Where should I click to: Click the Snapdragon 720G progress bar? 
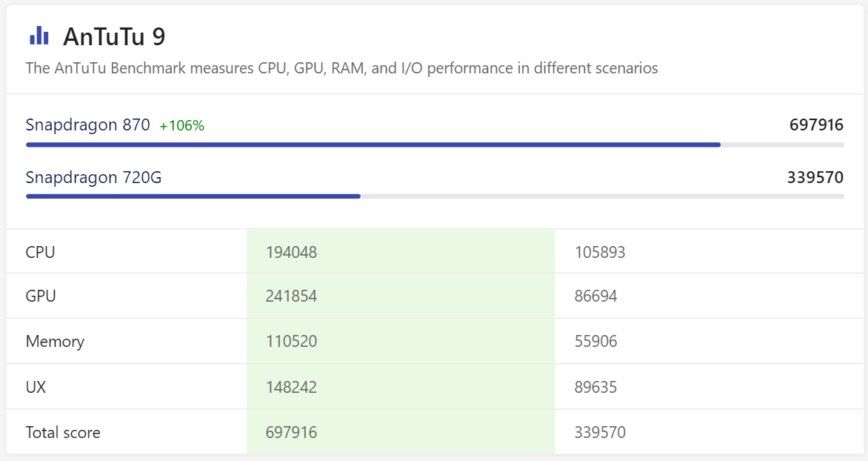[435, 196]
